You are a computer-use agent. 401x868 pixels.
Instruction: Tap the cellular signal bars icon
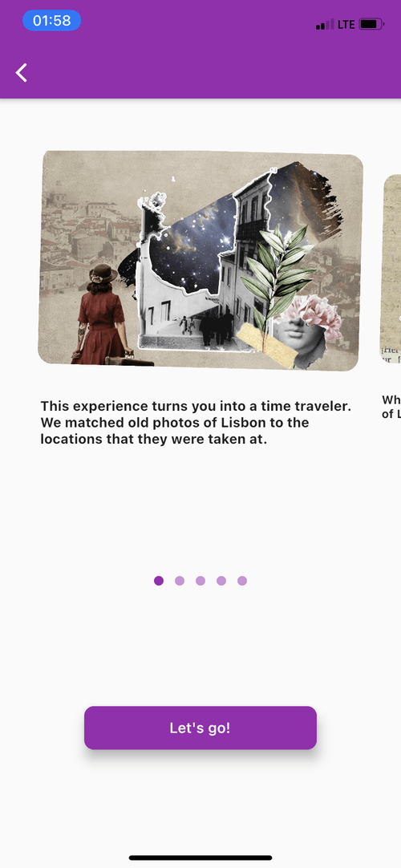(325, 24)
